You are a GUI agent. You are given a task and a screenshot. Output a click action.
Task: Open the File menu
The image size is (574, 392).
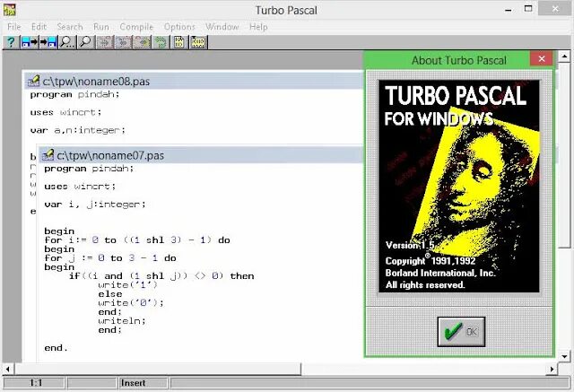pos(14,27)
